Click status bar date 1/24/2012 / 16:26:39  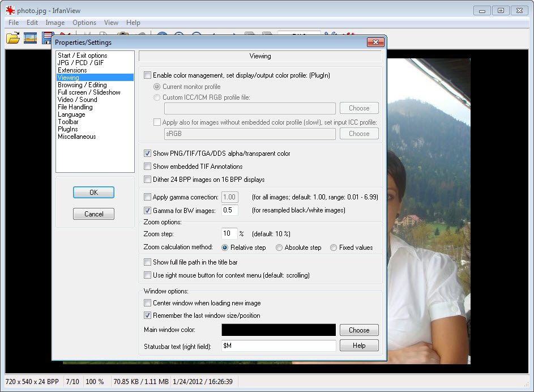coord(203,381)
